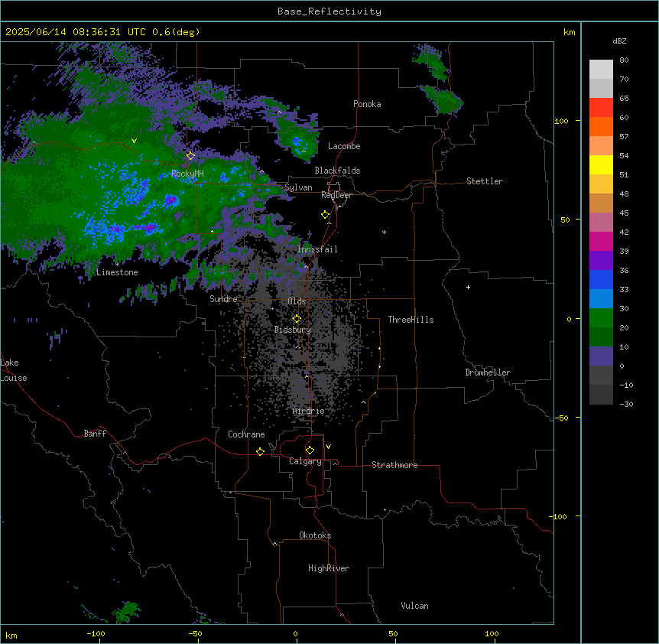The image size is (659, 644).
Task: Click the Blackfalds town label
Action: tap(337, 171)
